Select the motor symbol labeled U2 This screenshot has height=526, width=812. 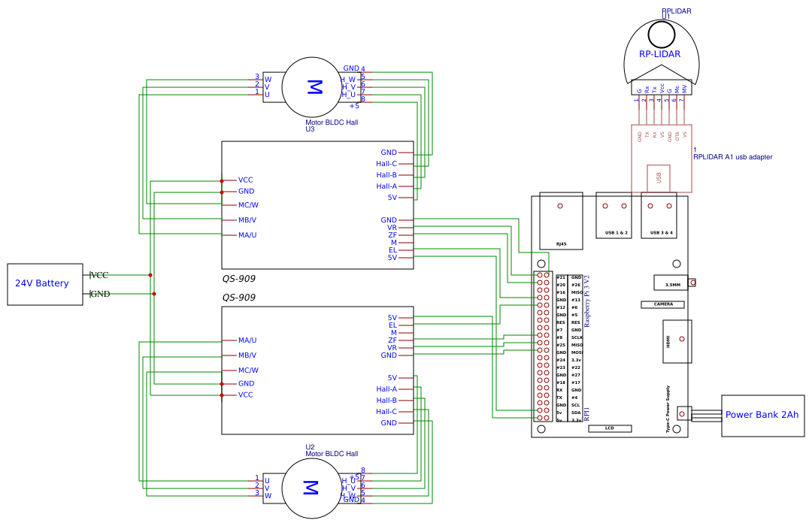tap(312, 488)
